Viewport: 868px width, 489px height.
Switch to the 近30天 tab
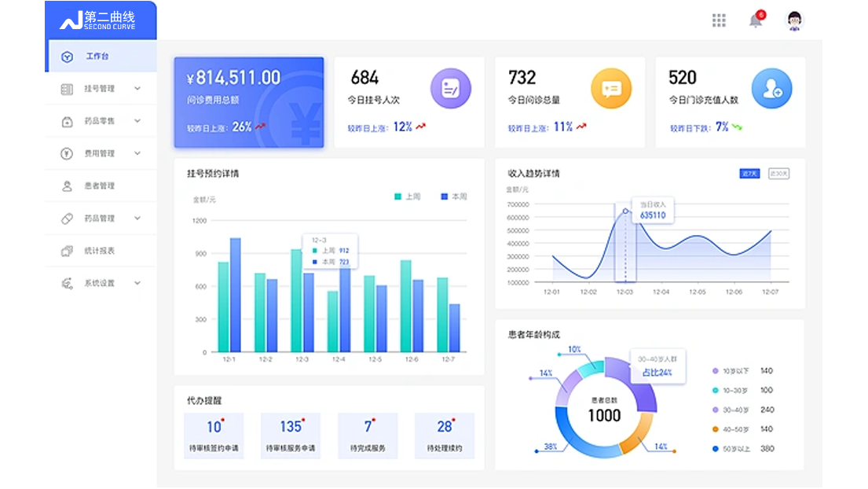click(x=778, y=174)
